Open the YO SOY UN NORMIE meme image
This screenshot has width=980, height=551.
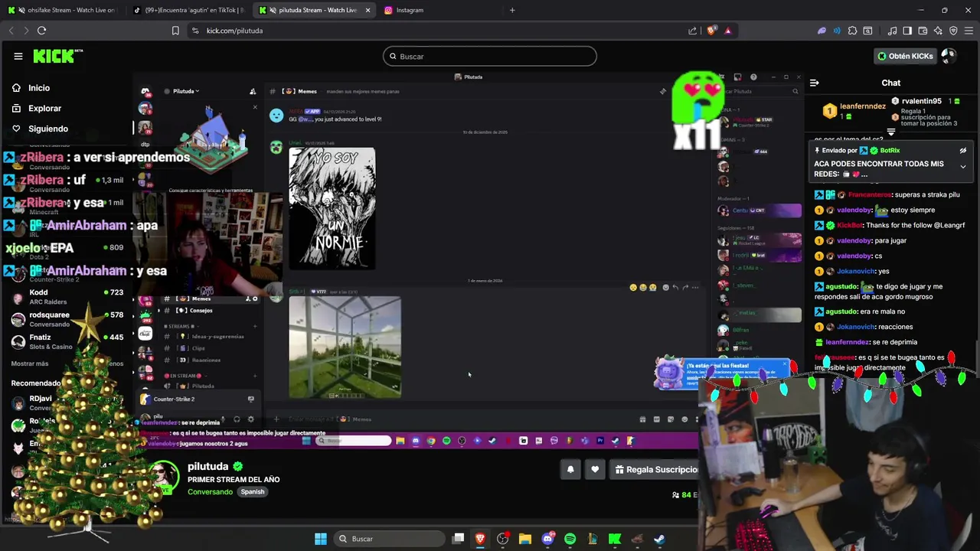click(x=332, y=208)
